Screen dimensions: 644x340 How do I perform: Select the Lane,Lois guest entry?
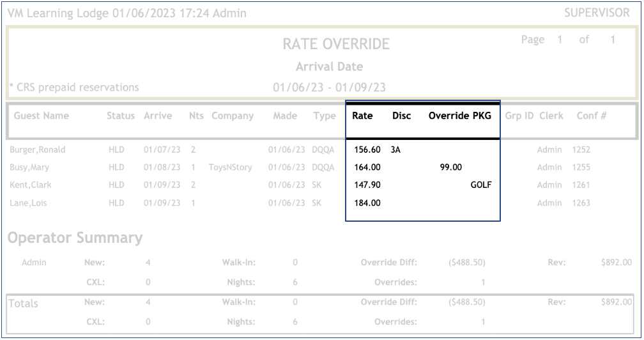coord(28,203)
